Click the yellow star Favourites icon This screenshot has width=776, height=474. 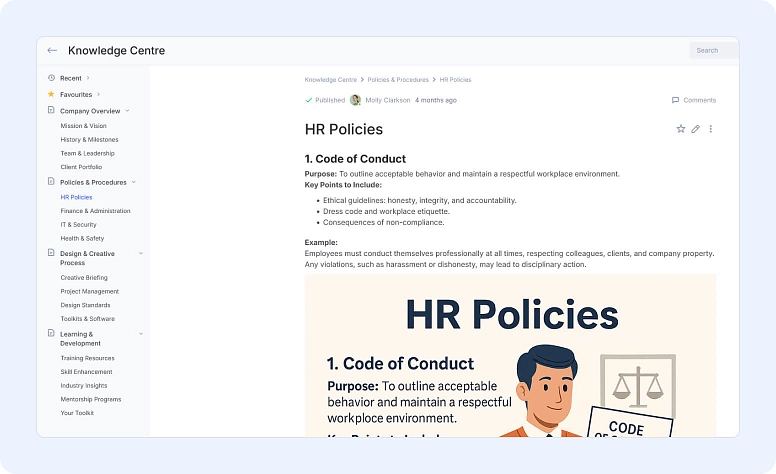(51, 94)
